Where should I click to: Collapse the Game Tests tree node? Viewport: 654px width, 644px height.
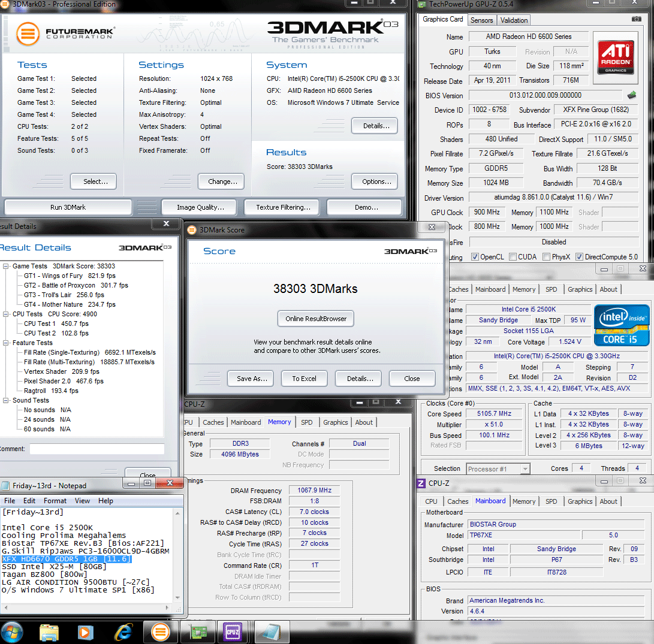(x=6, y=266)
